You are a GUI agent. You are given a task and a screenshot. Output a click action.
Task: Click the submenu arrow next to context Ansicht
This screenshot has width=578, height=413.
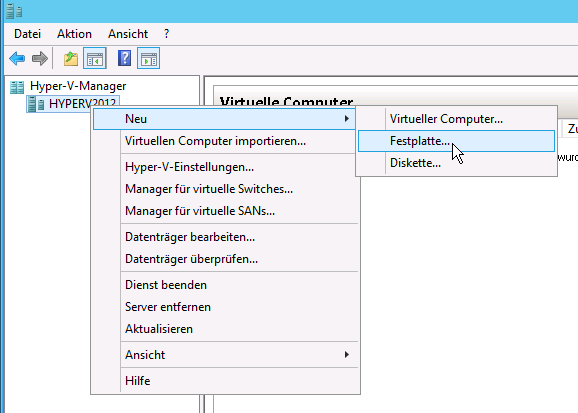(347, 355)
